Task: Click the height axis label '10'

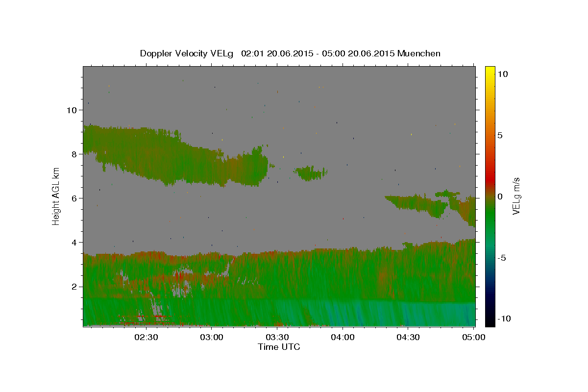Action: click(72, 110)
